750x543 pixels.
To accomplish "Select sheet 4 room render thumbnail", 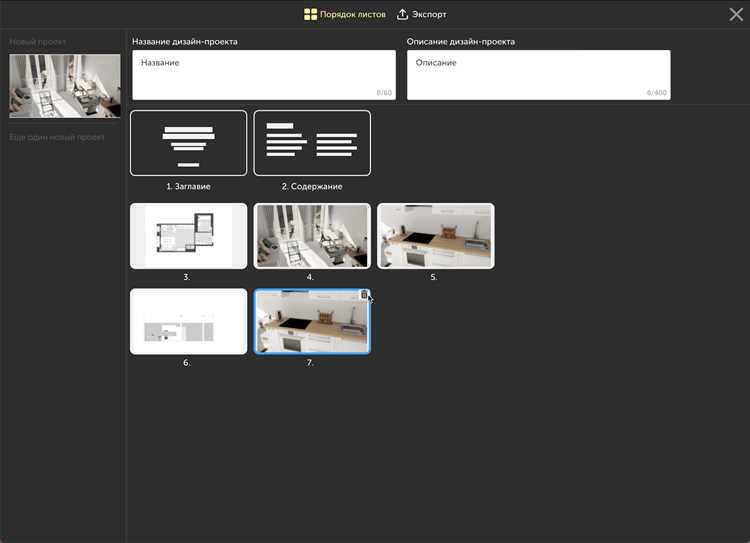I will pyautogui.click(x=312, y=236).
